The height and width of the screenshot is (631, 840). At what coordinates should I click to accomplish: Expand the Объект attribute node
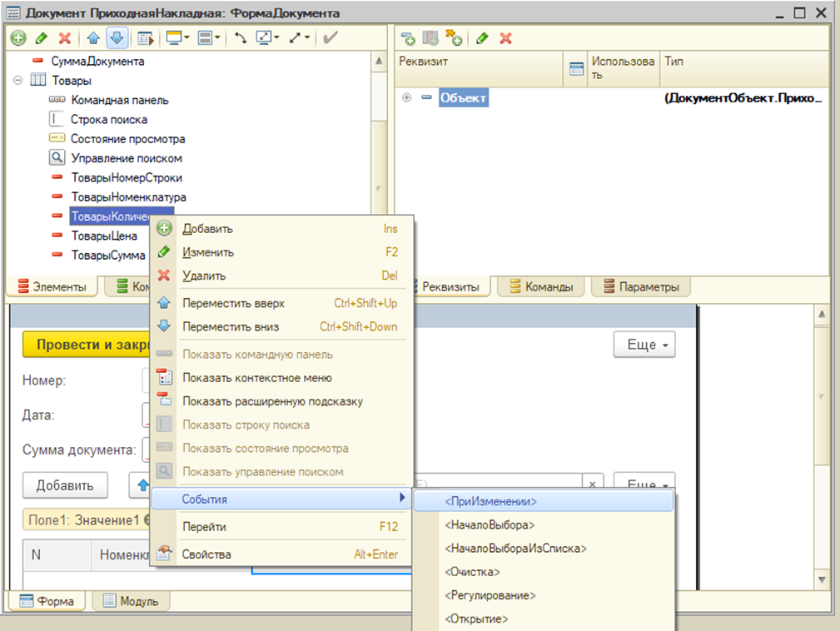(x=406, y=97)
